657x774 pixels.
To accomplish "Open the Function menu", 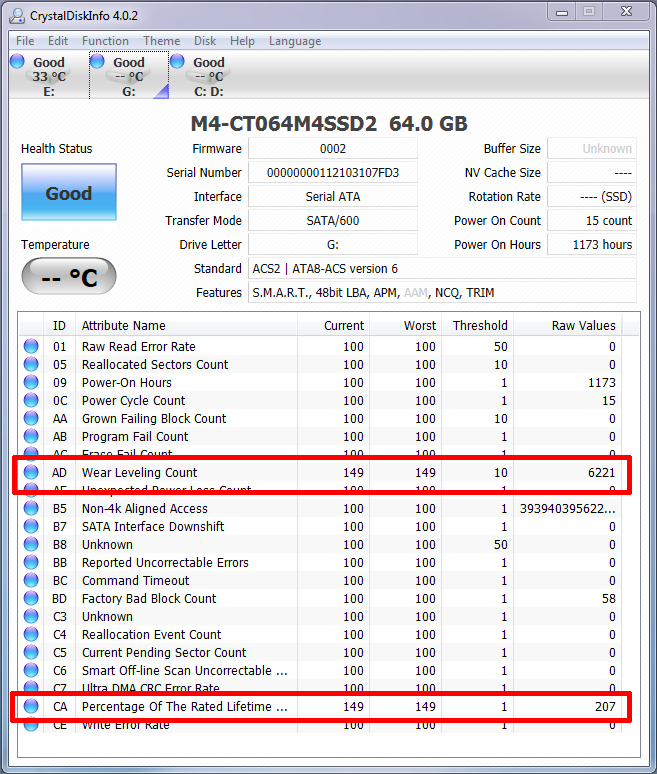I will (105, 41).
